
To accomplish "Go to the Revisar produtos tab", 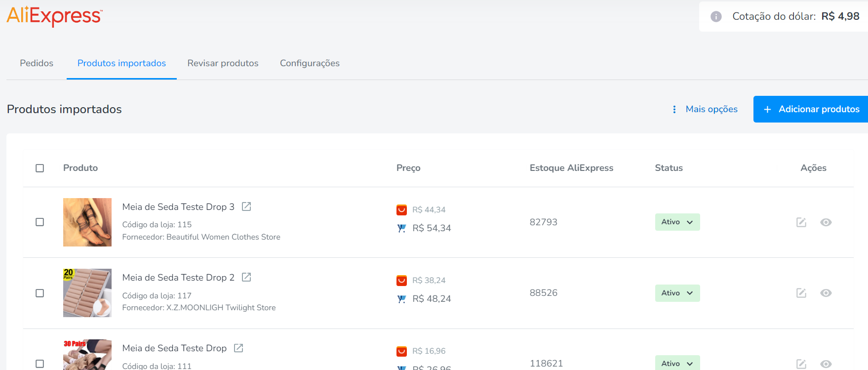I will click(x=223, y=63).
